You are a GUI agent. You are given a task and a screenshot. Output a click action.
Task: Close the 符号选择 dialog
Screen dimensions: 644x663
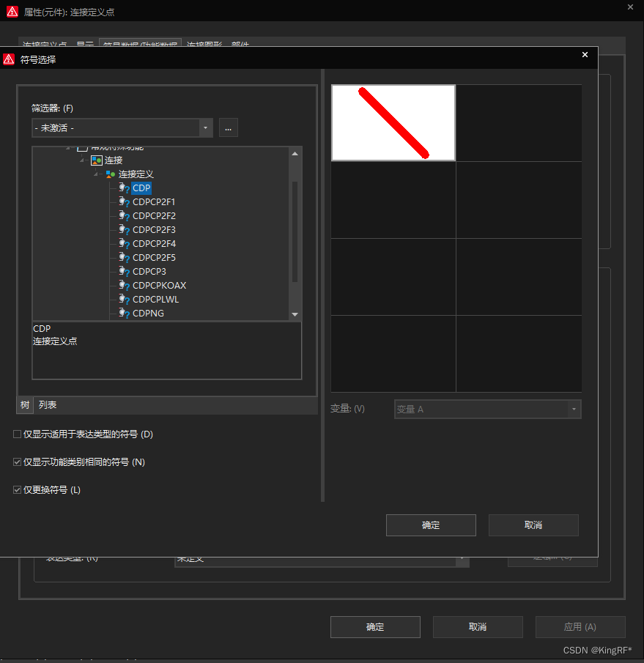point(585,54)
